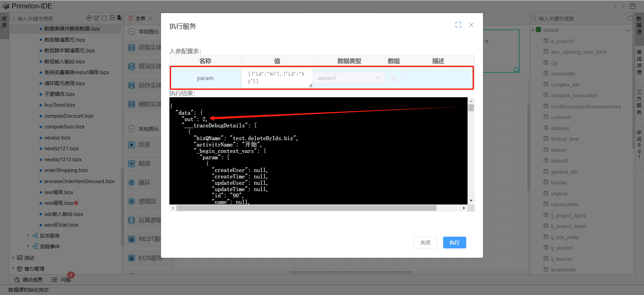Viewport: 644px width, 295px height.
Task: Click the 执行 button
Action: pyautogui.click(x=454, y=242)
